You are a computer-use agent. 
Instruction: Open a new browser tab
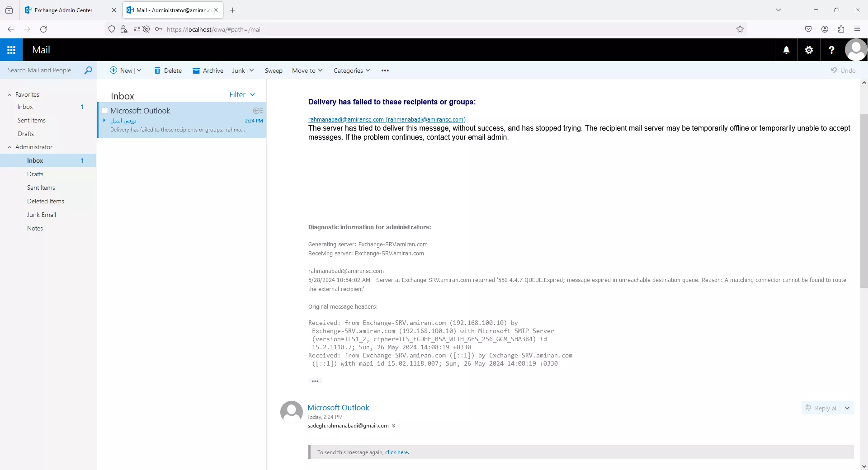[x=233, y=10]
